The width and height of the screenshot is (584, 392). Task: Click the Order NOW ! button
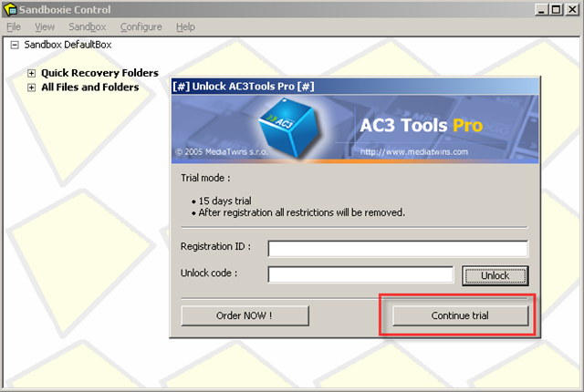245,315
